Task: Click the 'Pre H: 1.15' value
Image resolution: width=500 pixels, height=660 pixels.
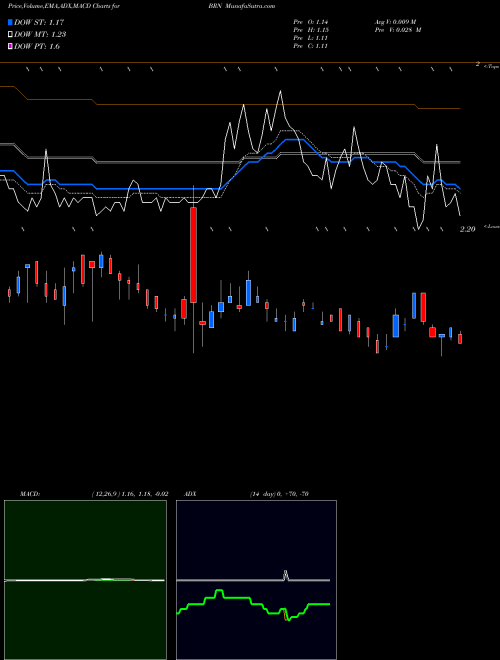Action: pos(311,30)
